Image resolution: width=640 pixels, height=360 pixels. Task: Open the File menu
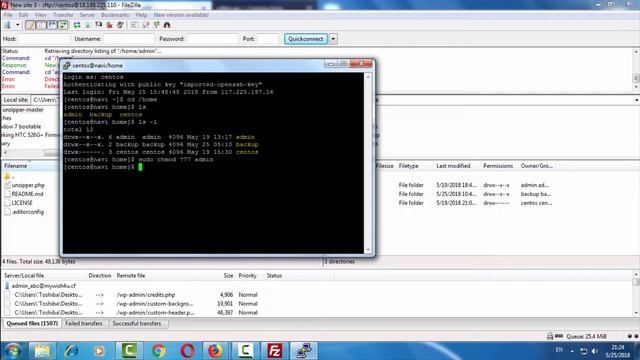click(8, 15)
